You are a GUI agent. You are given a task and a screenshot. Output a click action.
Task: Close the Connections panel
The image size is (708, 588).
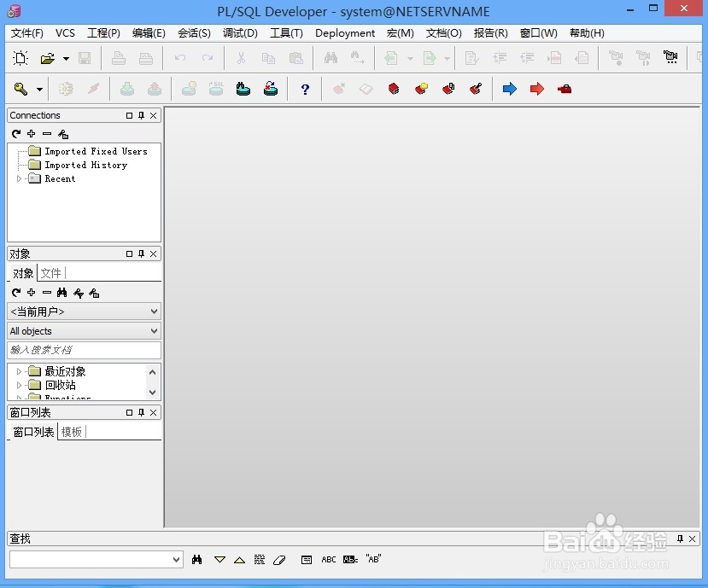click(154, 115)
